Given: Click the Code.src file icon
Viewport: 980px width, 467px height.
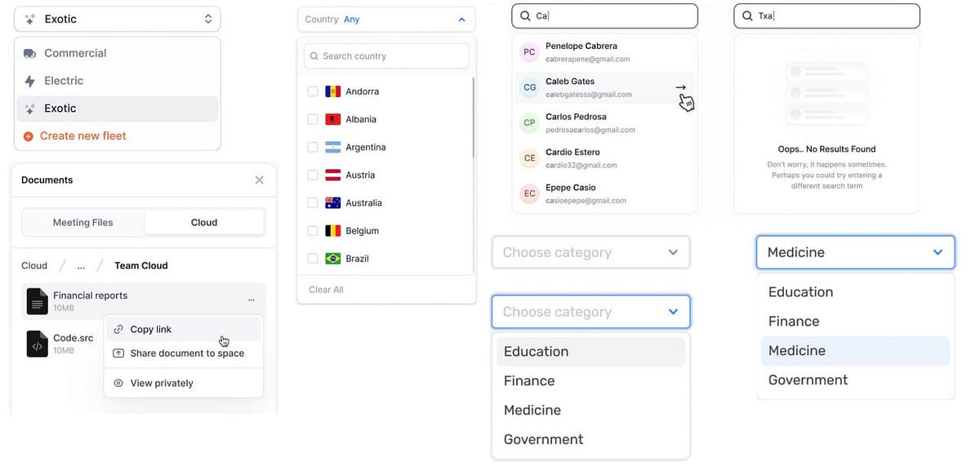Looking at the screenshot, I should click(37, 344).
